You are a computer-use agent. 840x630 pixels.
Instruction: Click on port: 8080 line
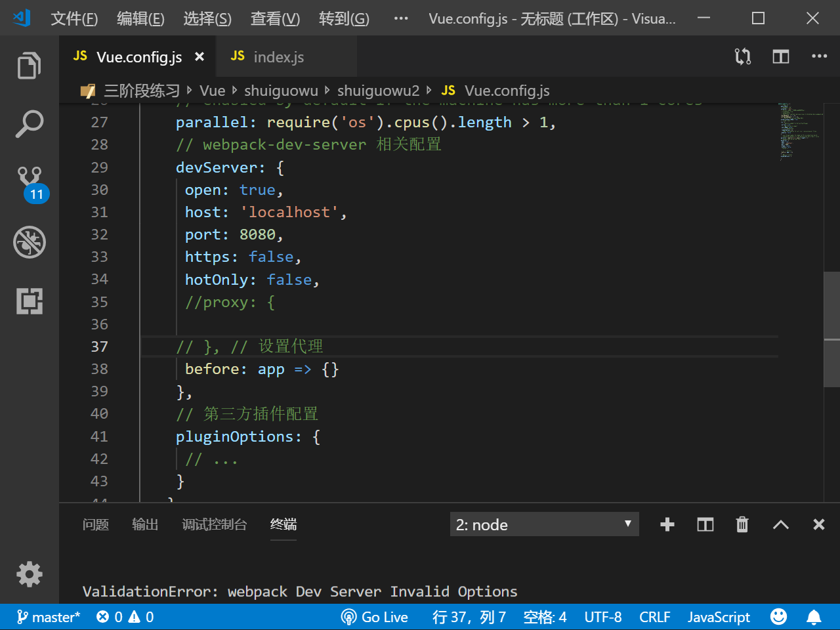pos(234,234)
